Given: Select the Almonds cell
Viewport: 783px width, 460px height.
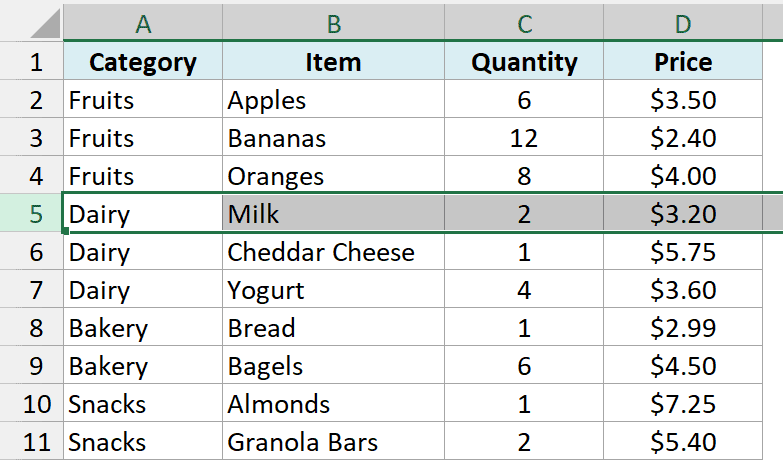Looking at the screenshot, I should (x=333, y=404).
